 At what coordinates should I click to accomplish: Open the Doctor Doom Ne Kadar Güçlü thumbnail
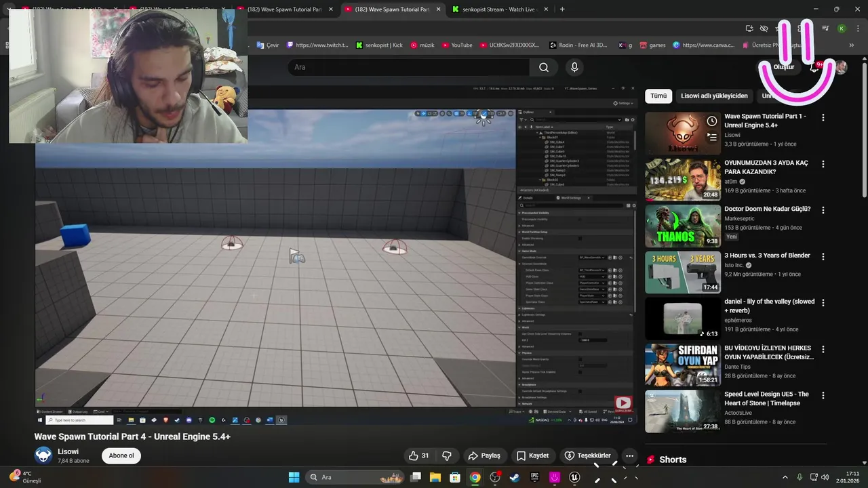(x=683, y=226)
